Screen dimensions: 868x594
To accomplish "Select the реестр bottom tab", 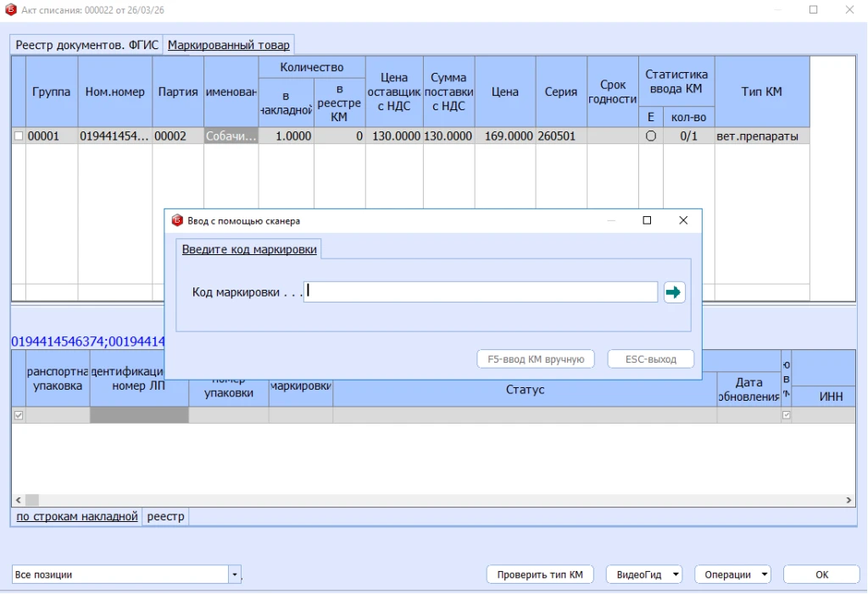I will click(x=165, y=516).
